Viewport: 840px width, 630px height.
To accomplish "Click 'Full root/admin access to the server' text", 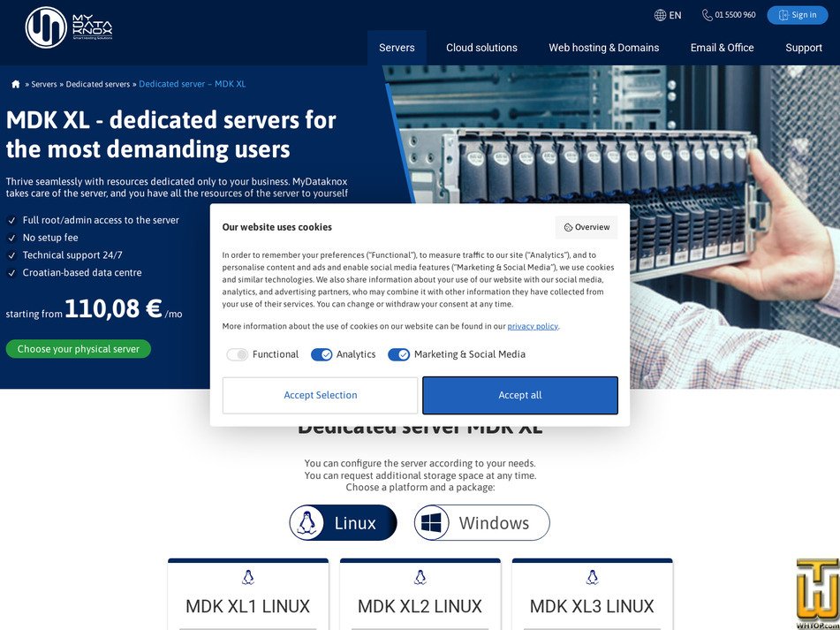I will coord(101,220).
